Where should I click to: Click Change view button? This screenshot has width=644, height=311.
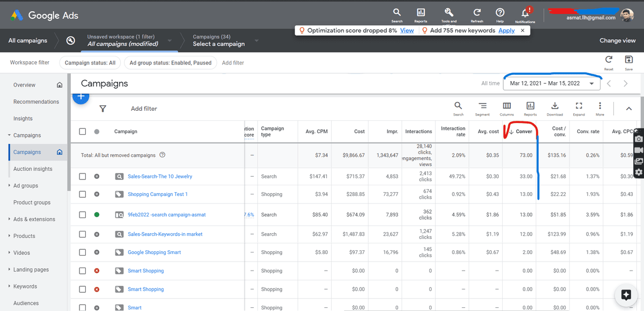617,40
